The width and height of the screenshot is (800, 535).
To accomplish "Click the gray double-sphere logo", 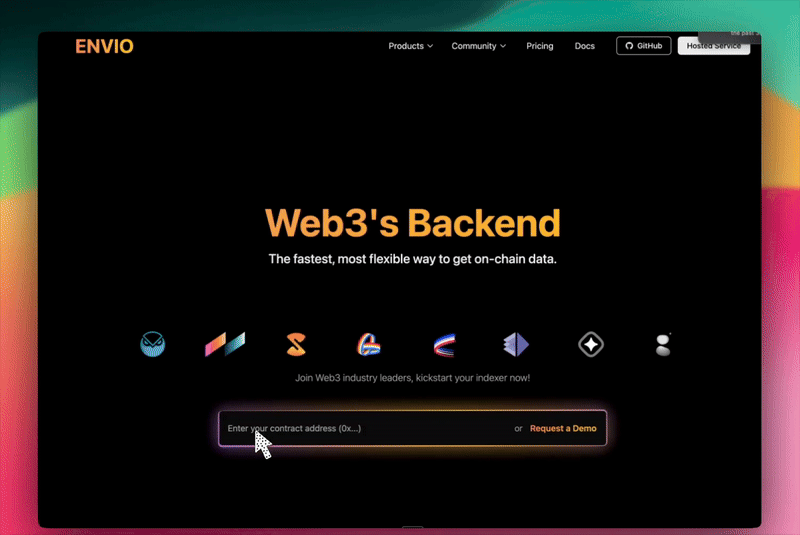I will pyautogui.click(x=662, y=345).
